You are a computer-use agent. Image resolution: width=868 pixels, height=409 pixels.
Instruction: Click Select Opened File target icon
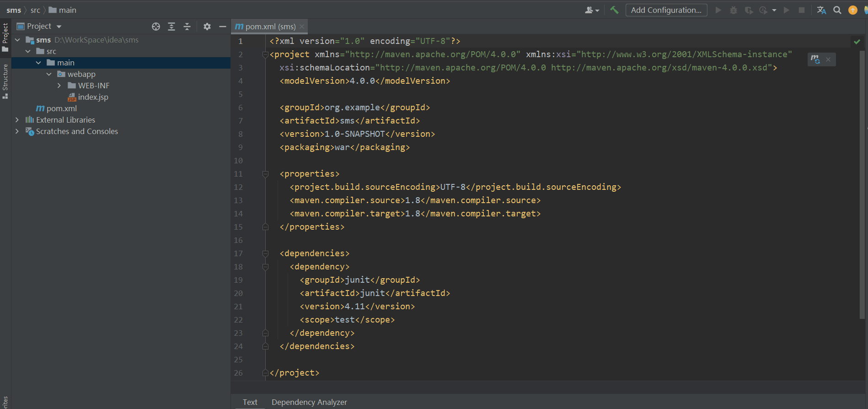coord(156,27)
